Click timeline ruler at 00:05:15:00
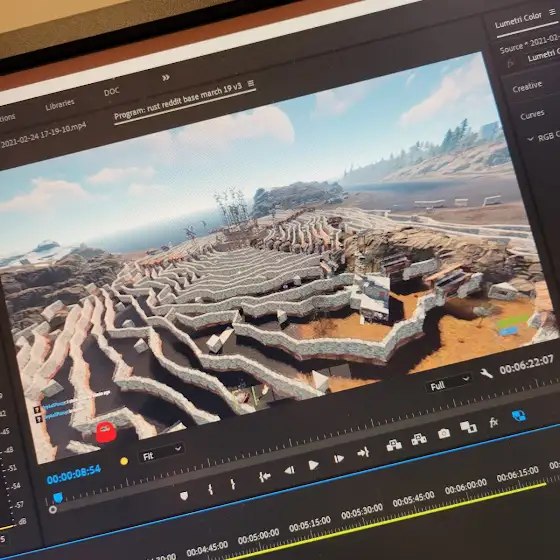This screenshot has width=560, height=560. tap(310, 524)
